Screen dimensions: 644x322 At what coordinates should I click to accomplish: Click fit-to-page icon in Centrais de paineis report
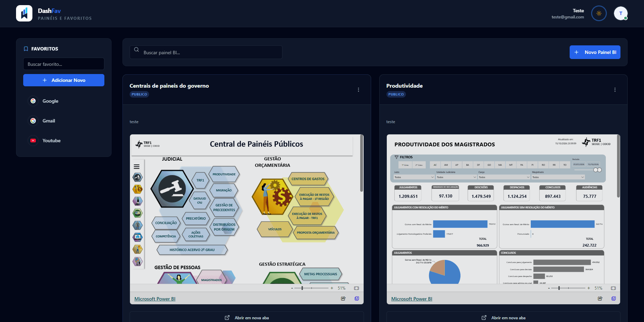(x=356, y=288)
